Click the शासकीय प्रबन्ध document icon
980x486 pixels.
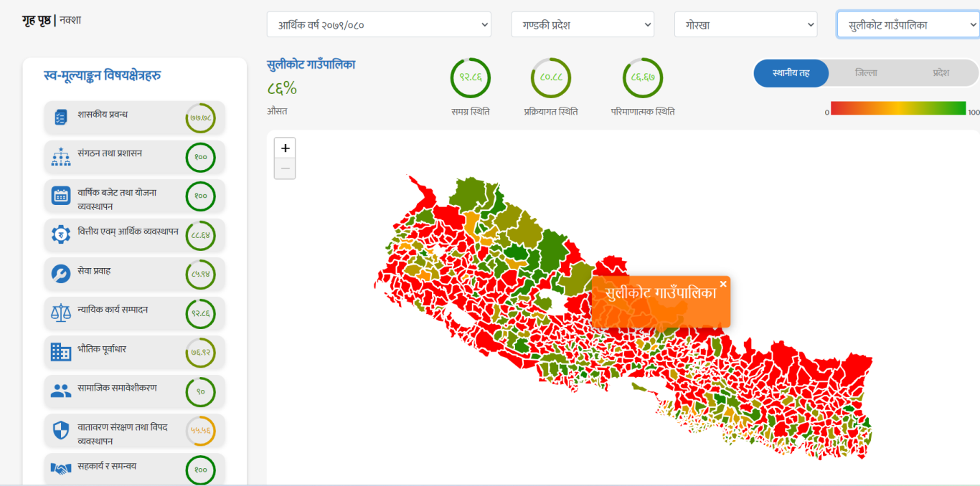tap(61, 117)
